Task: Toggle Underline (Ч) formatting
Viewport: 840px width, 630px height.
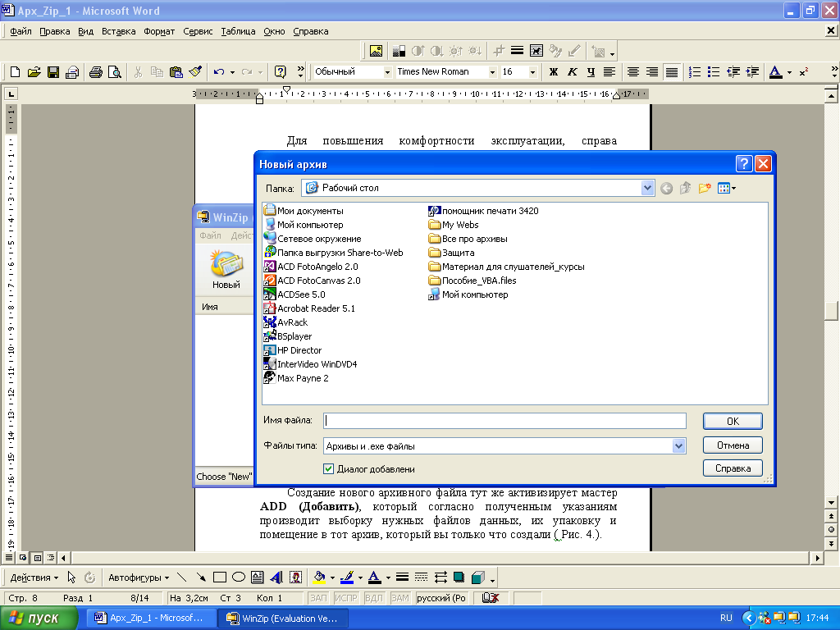Action: click(591, 72)
